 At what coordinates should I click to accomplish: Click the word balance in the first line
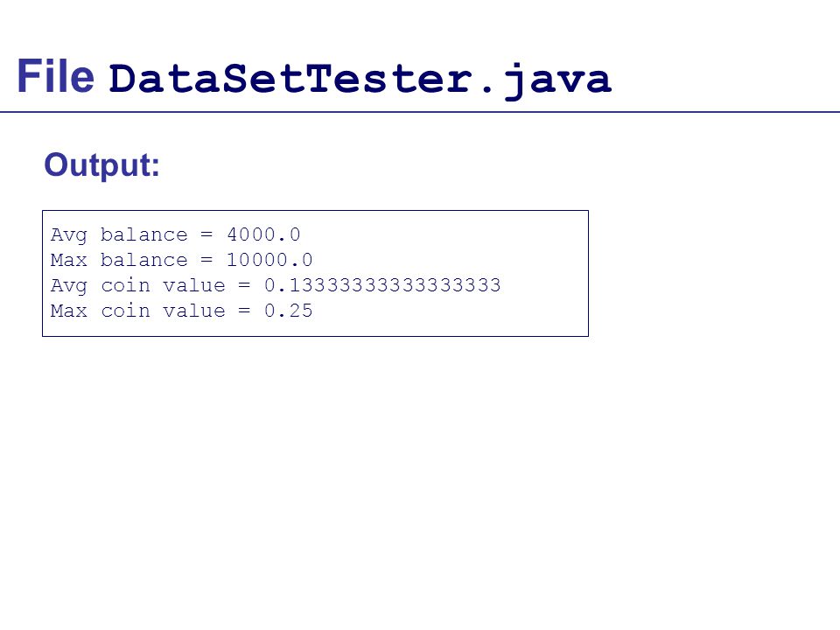144,234
